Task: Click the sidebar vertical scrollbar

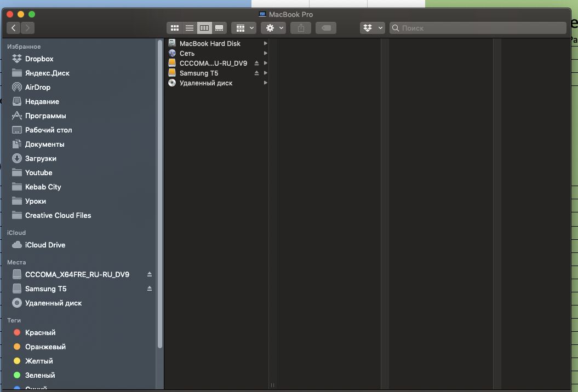Action: point(159,193)
